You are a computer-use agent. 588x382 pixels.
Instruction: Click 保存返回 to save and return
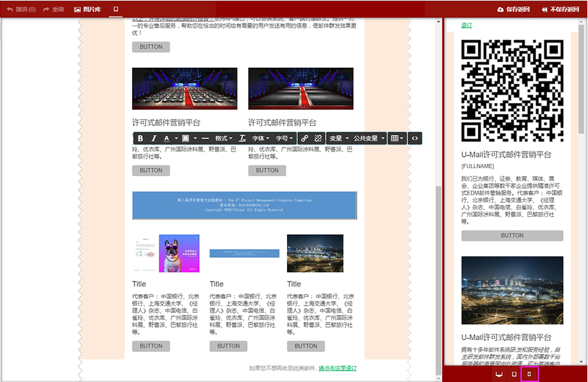pos(513,10)
